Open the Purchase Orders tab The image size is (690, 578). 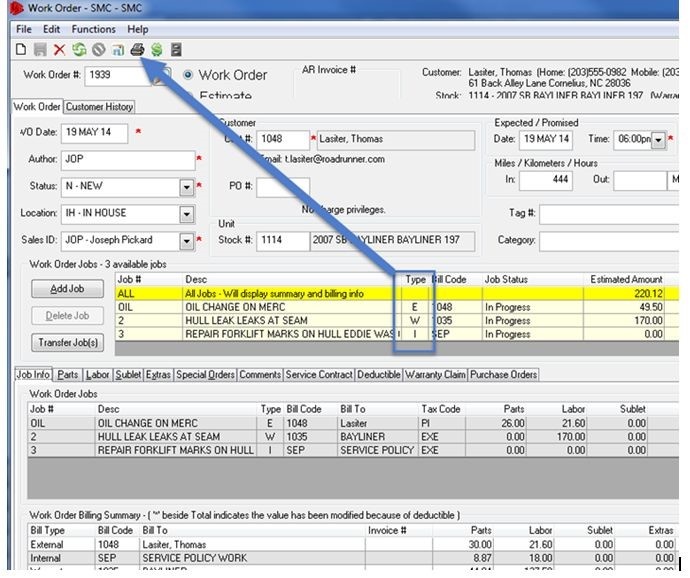(503, 375)
